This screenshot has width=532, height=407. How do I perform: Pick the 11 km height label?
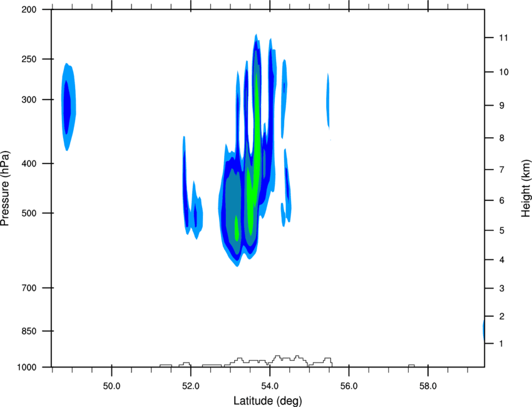pos(503,38)
